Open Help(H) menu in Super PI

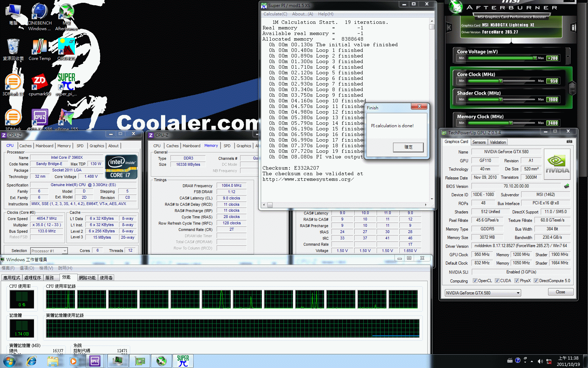click(x=325, y=14)
